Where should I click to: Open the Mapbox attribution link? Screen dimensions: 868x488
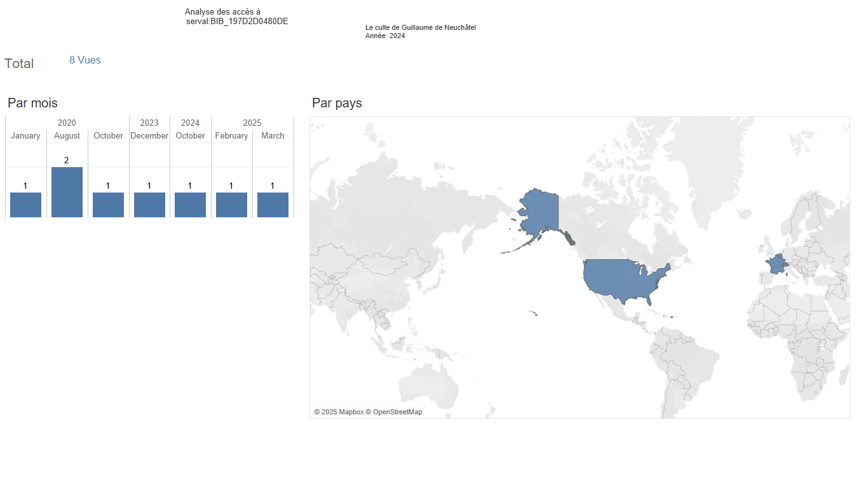339,412
